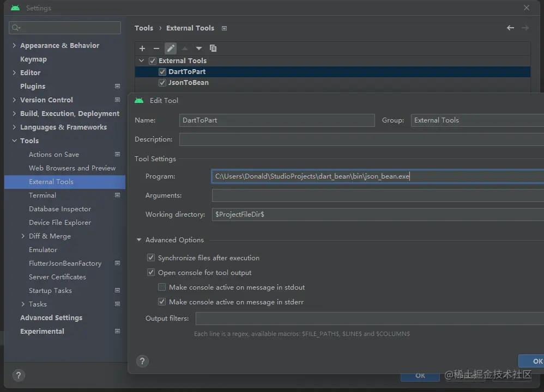Collapse the Tools section
This screenshot has width=544, height=392.
14,140
